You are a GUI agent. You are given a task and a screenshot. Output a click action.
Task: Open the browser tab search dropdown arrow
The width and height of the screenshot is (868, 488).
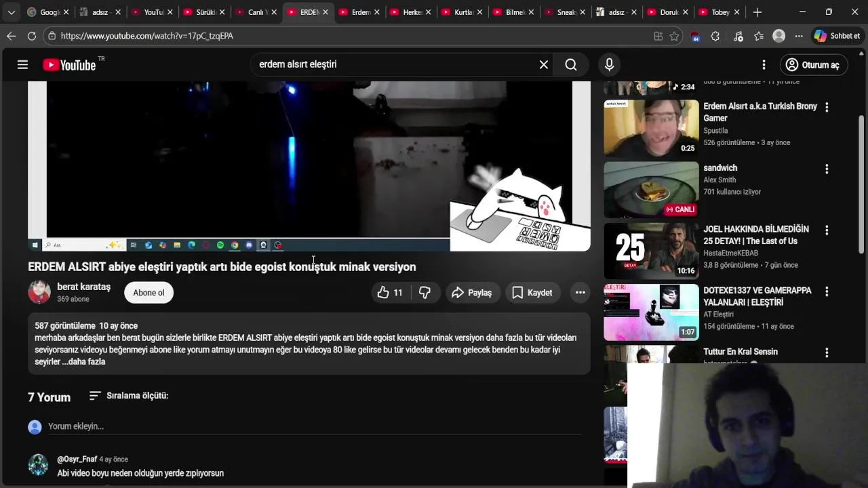click(x=11, y=12)
